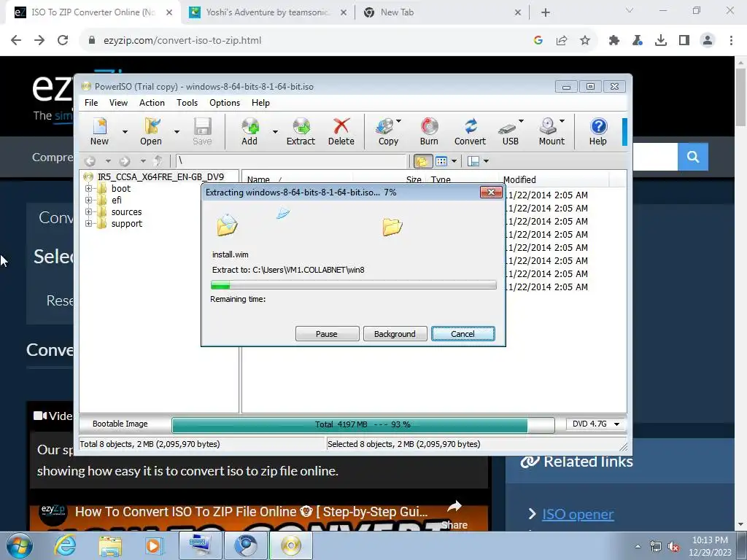Click the muted volume tray icon

point(673,547)
